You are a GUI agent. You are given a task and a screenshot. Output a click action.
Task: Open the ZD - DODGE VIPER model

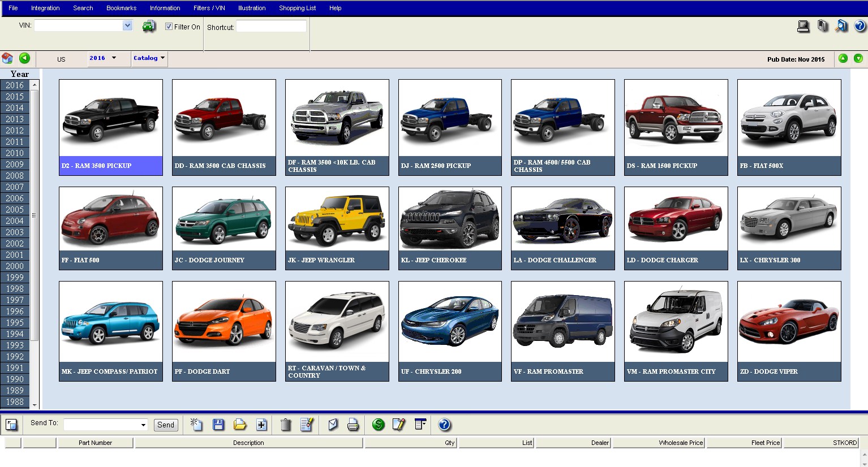click(x=789, y=331)
